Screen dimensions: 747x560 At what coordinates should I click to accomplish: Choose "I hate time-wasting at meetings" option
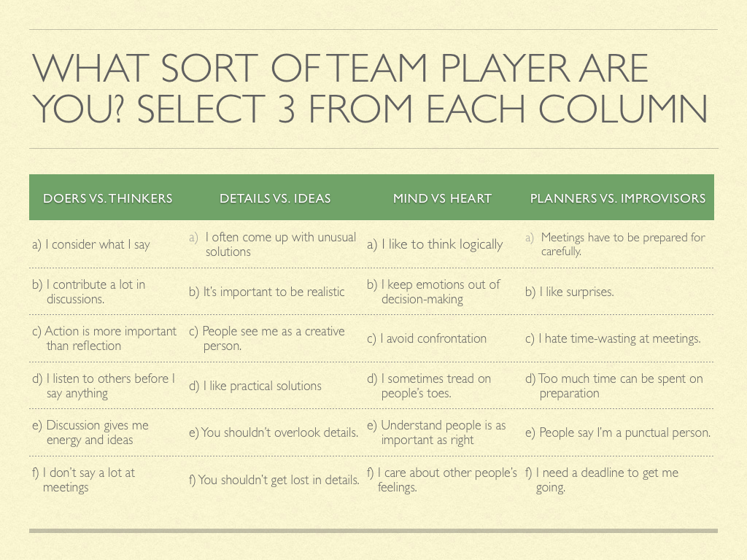point(613,338)
